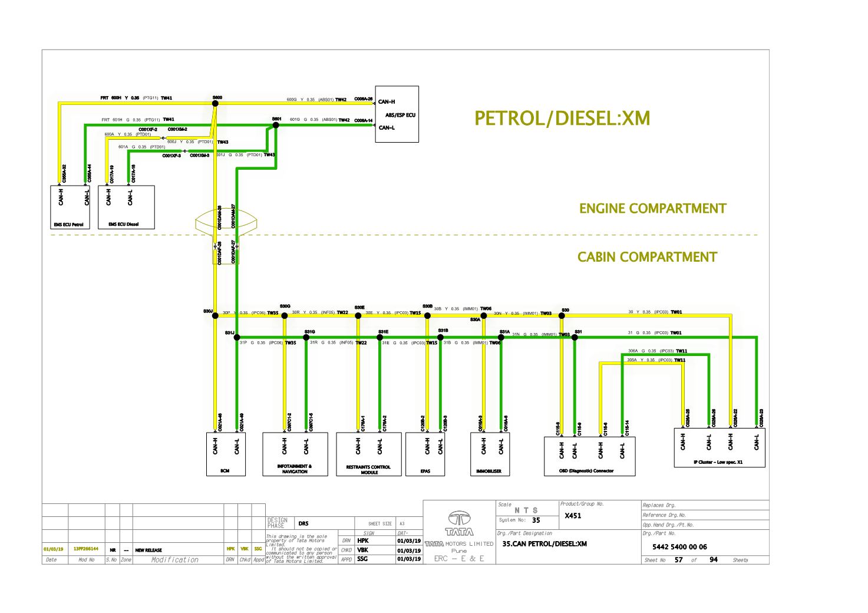Screen dimensions: 868x613
Task: Click connector label C001XM-3
Action: [x=200, y=156]
